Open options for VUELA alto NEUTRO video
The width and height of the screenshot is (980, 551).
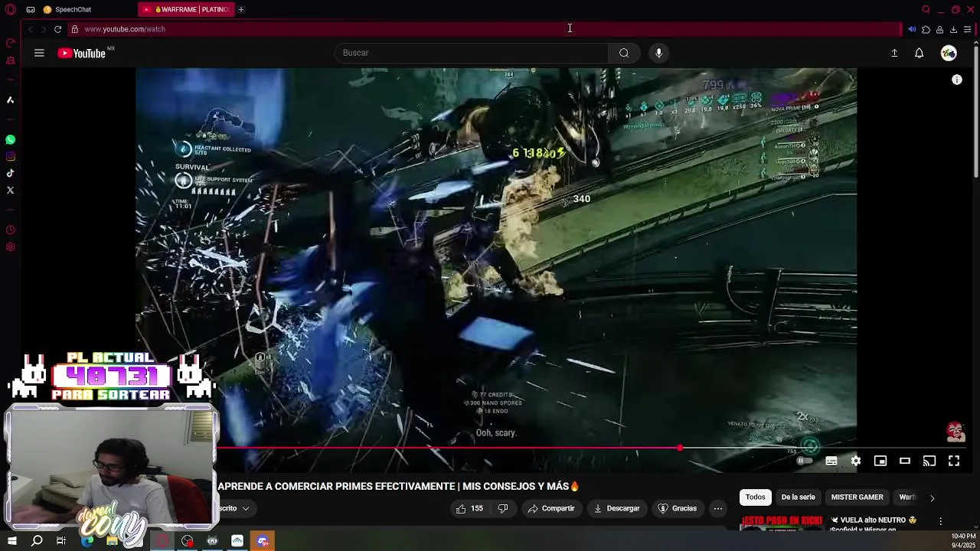click(941, 521)
